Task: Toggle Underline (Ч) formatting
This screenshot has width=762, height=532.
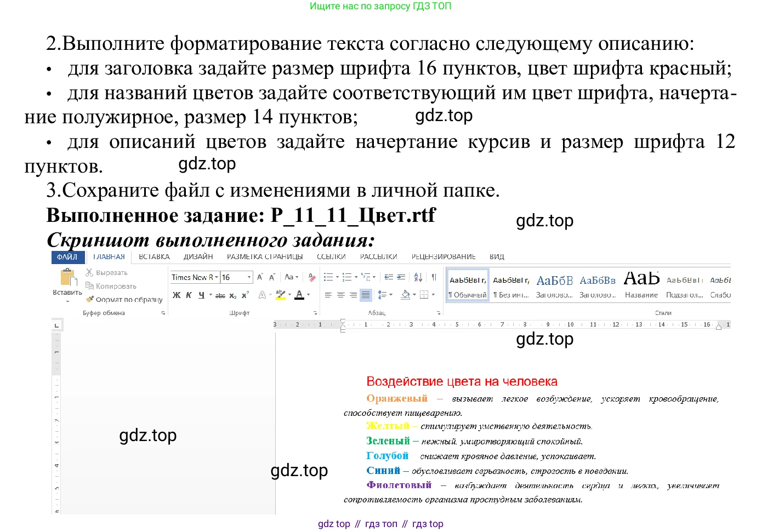Action: tap(201, 295)
